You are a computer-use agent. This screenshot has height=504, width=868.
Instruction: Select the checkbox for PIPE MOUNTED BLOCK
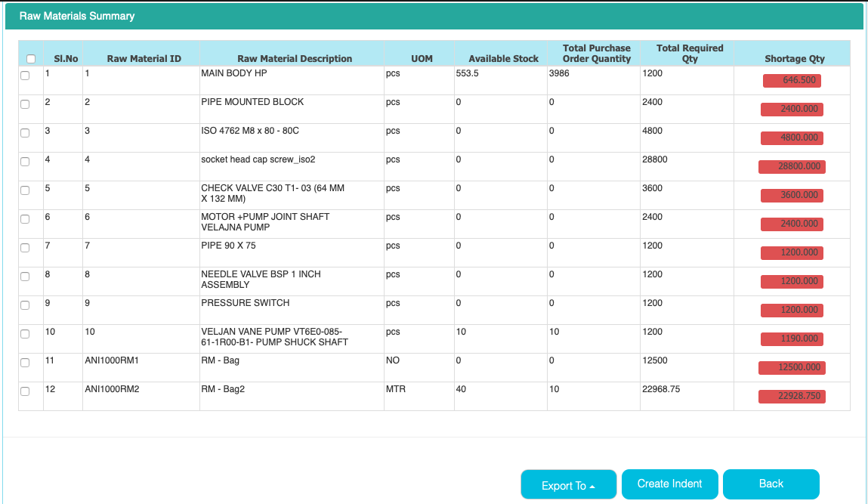click(x=25, y=104)
